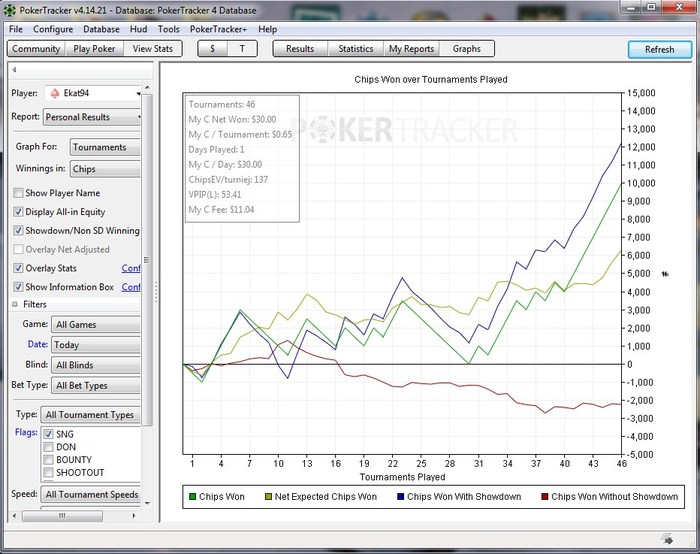Open the Bet Type All Bet Types dropdown
The width and height of the screenshot is (700, 554).
[96, 385]
